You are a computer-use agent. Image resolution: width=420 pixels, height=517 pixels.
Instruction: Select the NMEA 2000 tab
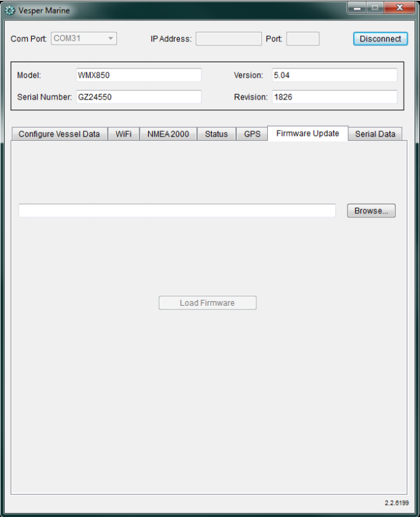point(168,134)
